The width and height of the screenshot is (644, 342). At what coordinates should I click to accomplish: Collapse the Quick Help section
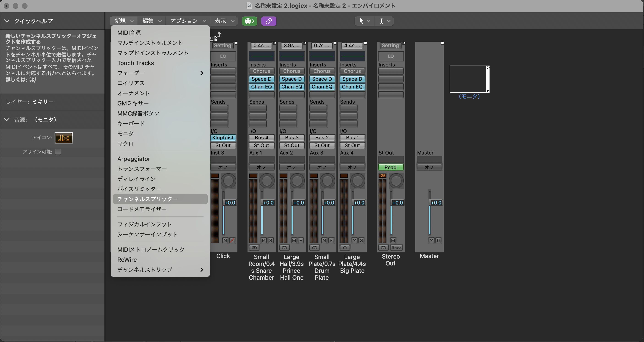coord(7,21)
